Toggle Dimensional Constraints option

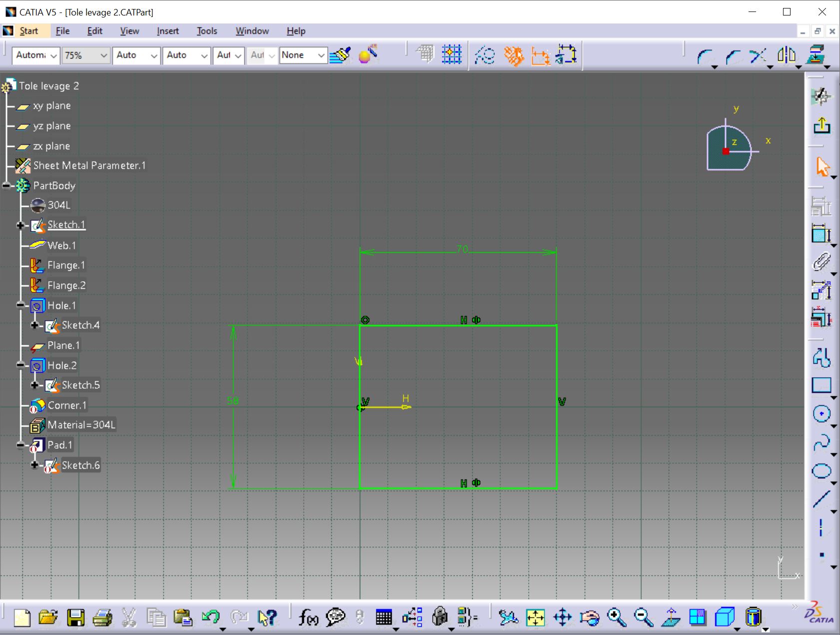coord(540,56)
